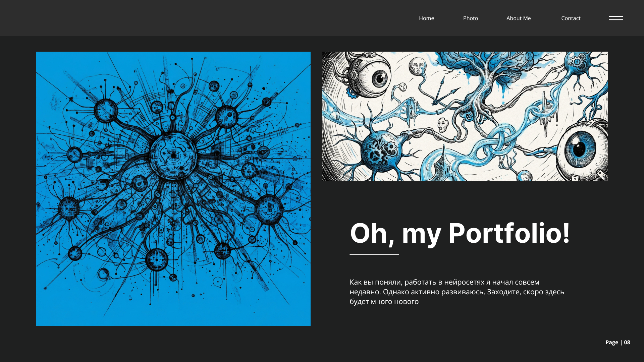644x362 pixels.
Task: Navigate to About Me
Action: (518, 18)
